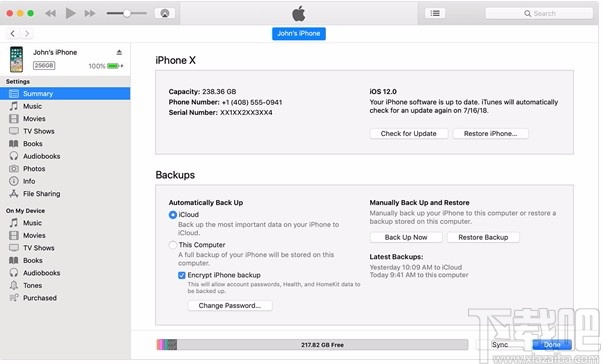
Task: Click phone number +1 (408) 555-0941
Action: [252, 102]
